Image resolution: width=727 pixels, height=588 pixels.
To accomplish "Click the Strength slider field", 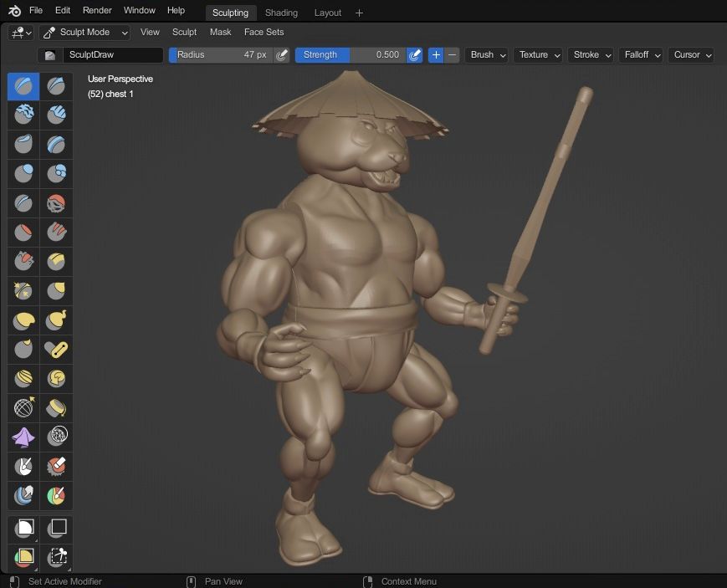I will 350,55.
